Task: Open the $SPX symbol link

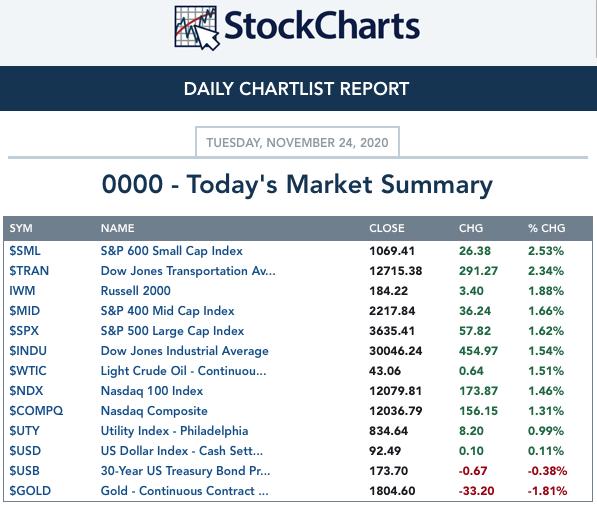Action: coord(24,331)
